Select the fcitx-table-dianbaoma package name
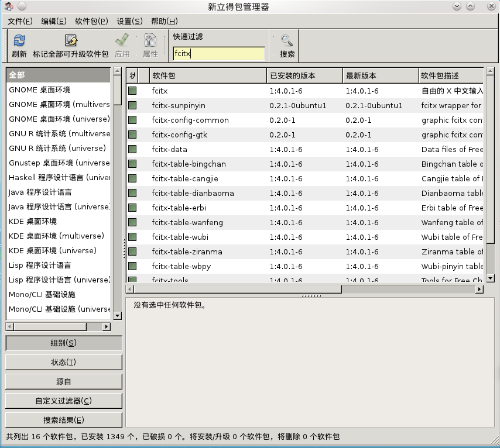 coord(193,193)
